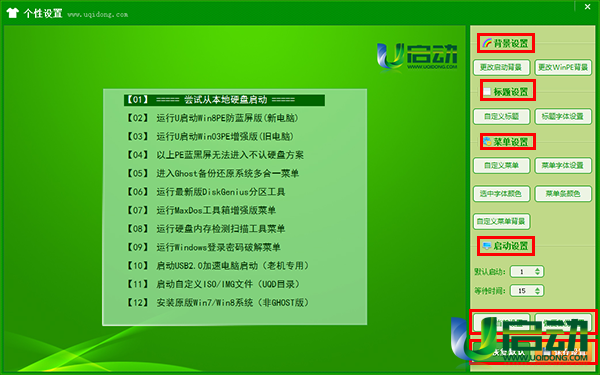Increase the 默认启动 spinner value
Screen dimensions: 600x375
537,269
